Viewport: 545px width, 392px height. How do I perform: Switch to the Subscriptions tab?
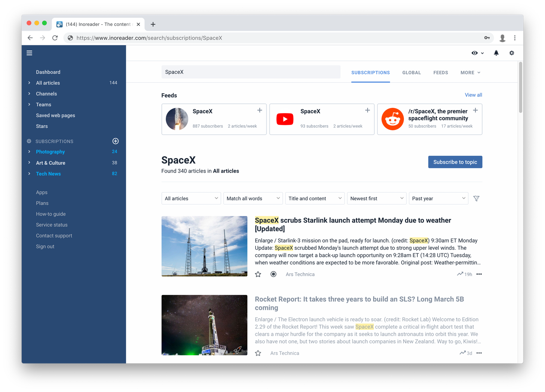(371, 73)
